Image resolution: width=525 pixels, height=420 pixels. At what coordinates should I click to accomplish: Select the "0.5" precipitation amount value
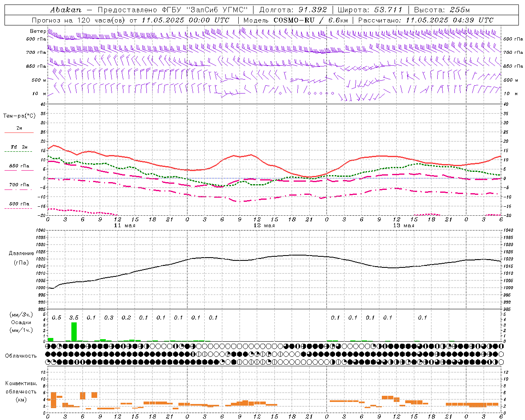(x=57, y=318)
